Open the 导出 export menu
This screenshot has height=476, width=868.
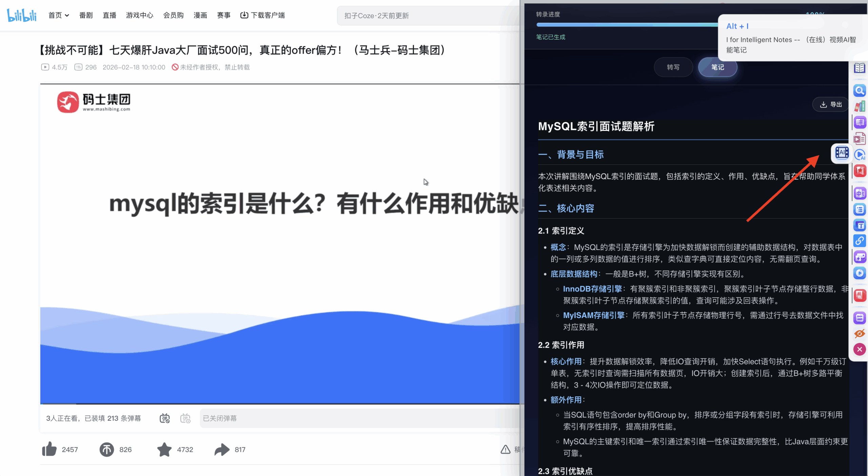(831, 104)
